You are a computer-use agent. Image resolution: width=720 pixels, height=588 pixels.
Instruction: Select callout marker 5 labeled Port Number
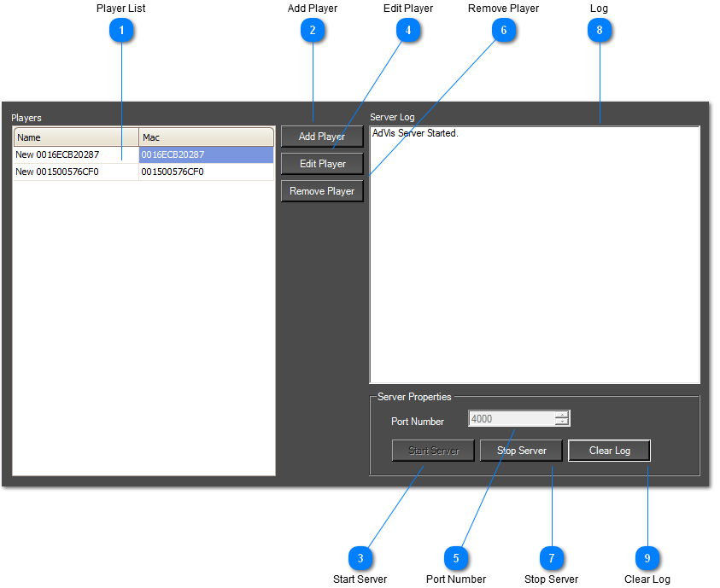456,558
